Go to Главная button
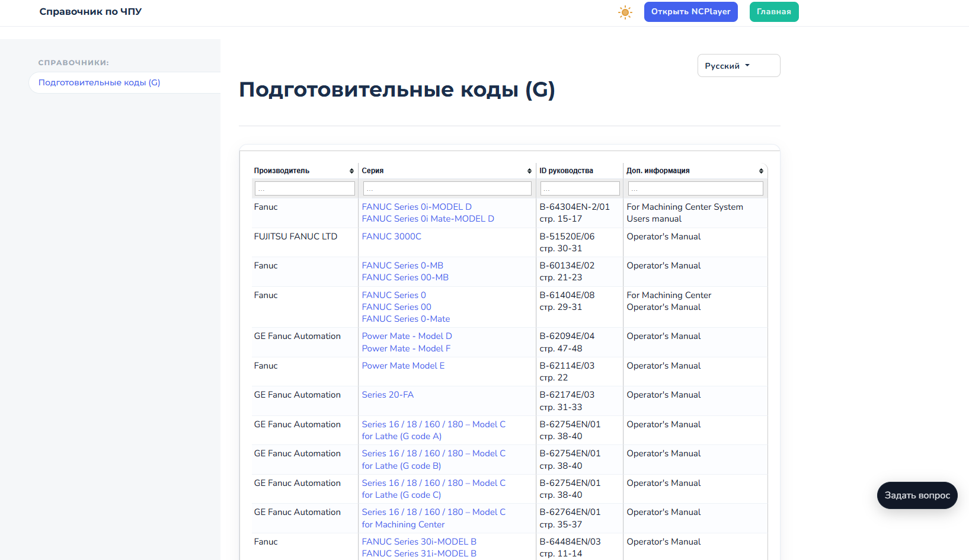 point(773,12)
